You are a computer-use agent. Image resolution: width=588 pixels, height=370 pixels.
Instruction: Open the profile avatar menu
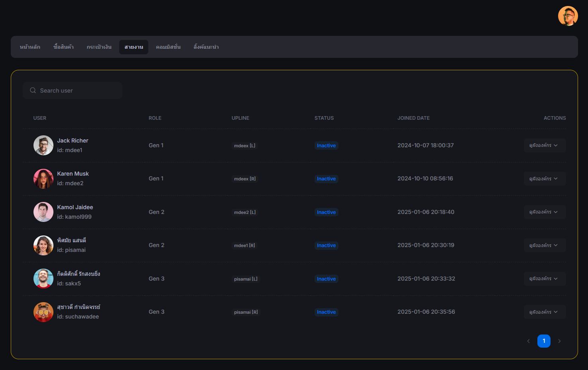[x=568, y=16]
